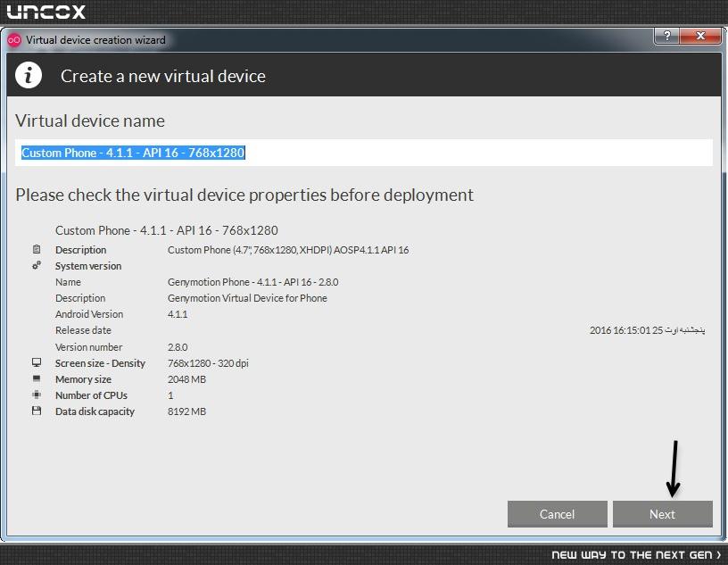
Task: Click the 'Screen size - Density' label
Action: click(100, 363)
